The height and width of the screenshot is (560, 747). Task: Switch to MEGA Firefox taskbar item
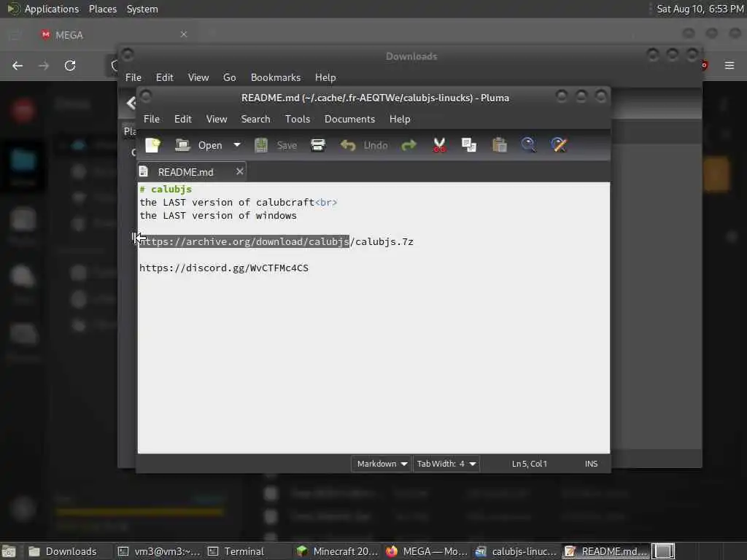426,551
